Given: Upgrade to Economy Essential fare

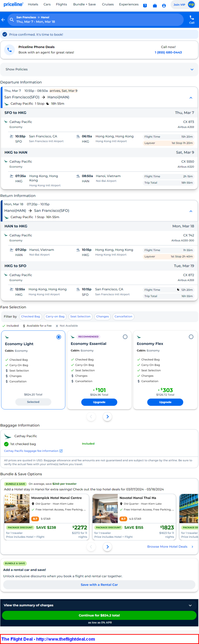Looking at the screenshot, I should [99, 402].
